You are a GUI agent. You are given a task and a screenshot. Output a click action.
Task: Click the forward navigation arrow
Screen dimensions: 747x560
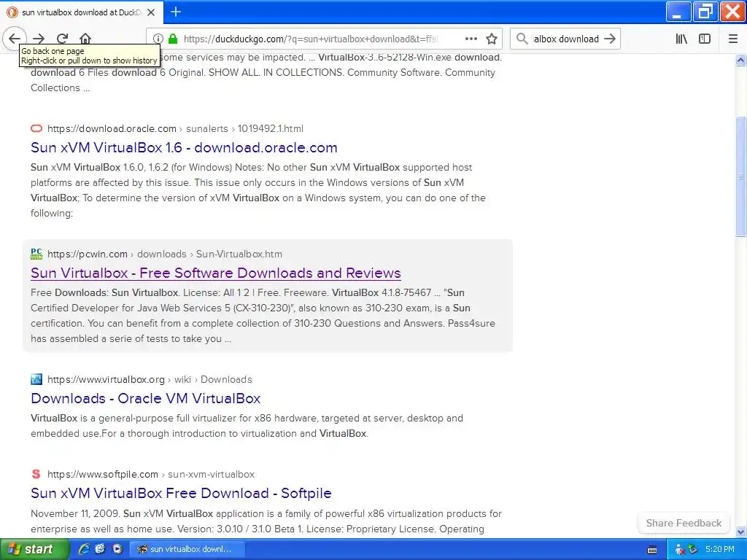tap(39, 39)
